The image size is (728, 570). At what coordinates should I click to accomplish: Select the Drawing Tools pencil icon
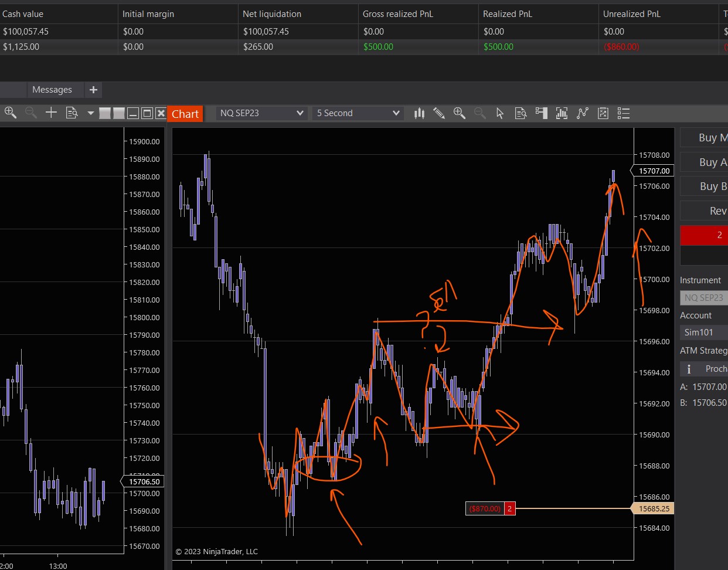coord(439,113)
